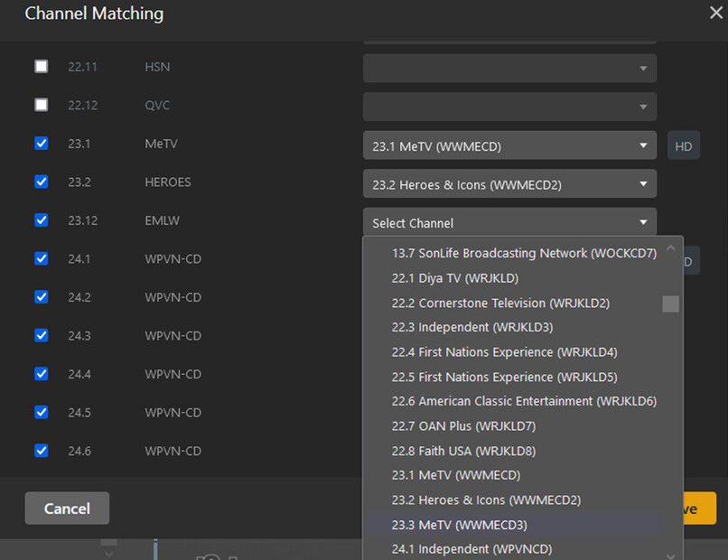Open the 23.2 Heroes & Icons dropdown

pos(509,184)
